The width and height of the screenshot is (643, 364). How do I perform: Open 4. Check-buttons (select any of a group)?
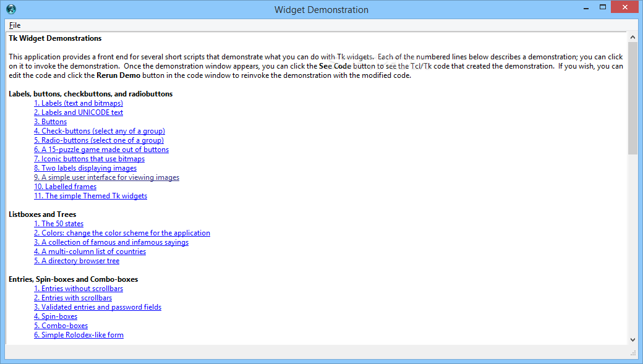click(x=100, y=131)
